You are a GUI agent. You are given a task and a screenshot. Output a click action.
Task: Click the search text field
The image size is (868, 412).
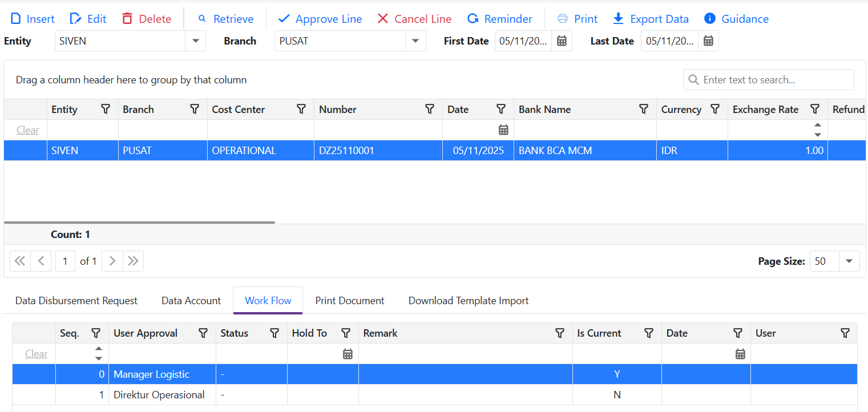(x=768, y=80)
